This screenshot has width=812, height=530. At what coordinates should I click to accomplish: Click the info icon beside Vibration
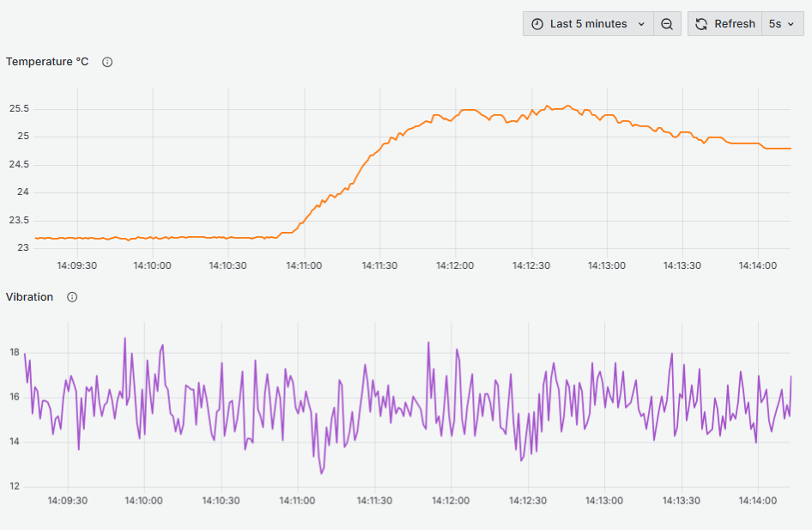click(72, 297)
